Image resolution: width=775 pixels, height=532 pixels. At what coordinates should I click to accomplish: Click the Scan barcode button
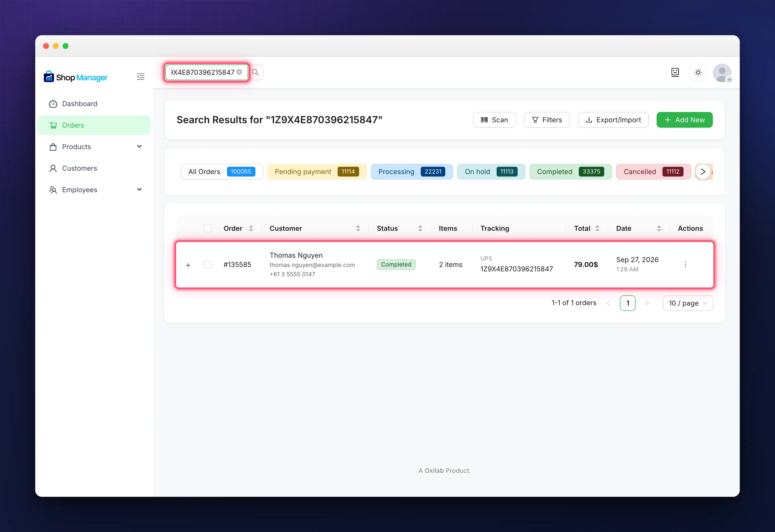pos(494,120)
